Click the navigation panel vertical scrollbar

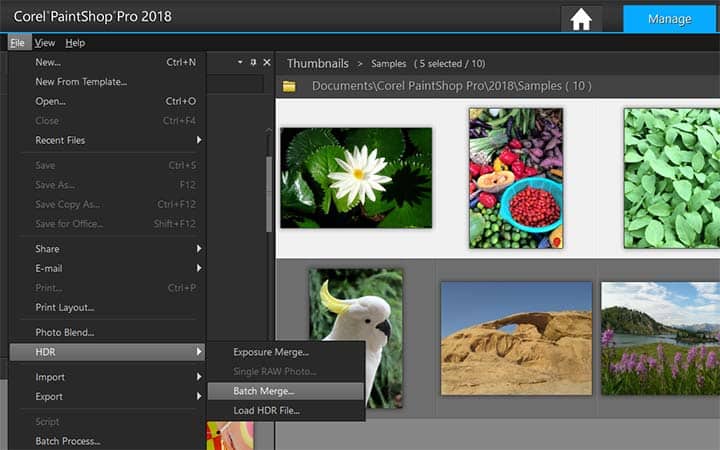[269, 195]
